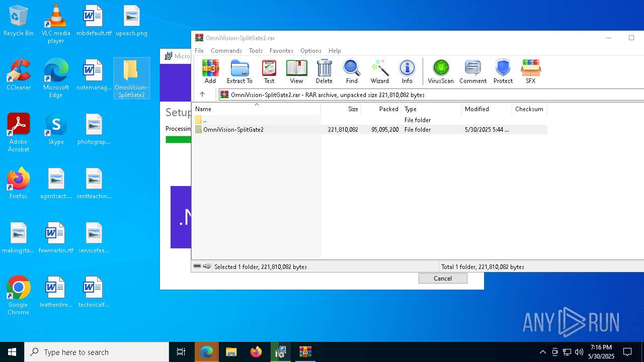Show hidden system tray icons
The image size is (644, 362).
click(542, 352)
